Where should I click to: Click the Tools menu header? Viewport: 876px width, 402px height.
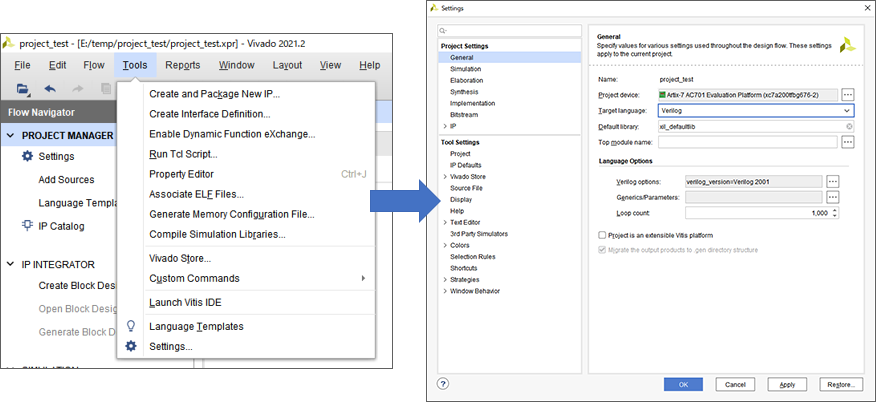pos(135,65)
